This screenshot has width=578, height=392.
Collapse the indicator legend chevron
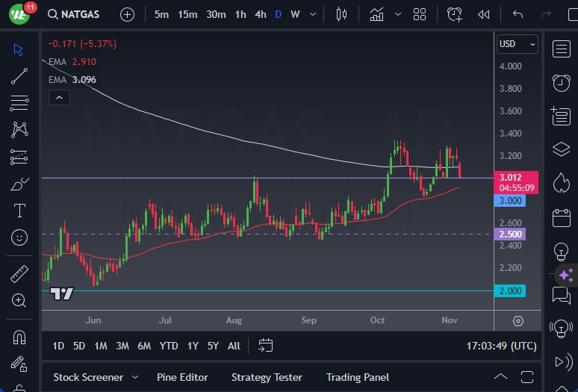59,97
